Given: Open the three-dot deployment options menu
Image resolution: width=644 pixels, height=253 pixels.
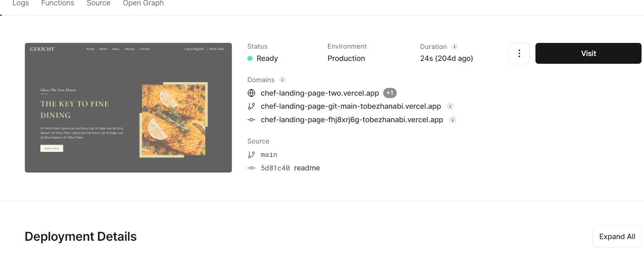Looking at the screenshot, I should click(519, 54).
